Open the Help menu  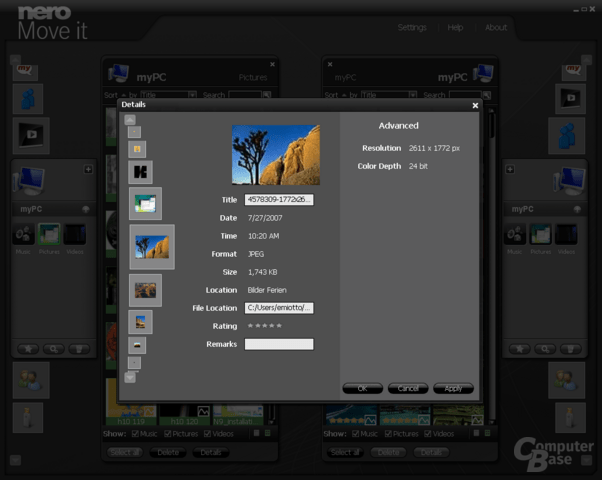tap(455, 28)
